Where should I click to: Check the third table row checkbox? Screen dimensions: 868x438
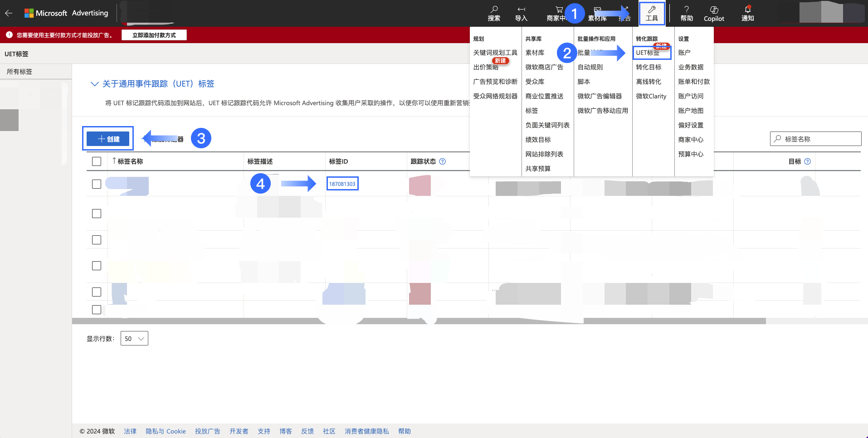(97, 240)
